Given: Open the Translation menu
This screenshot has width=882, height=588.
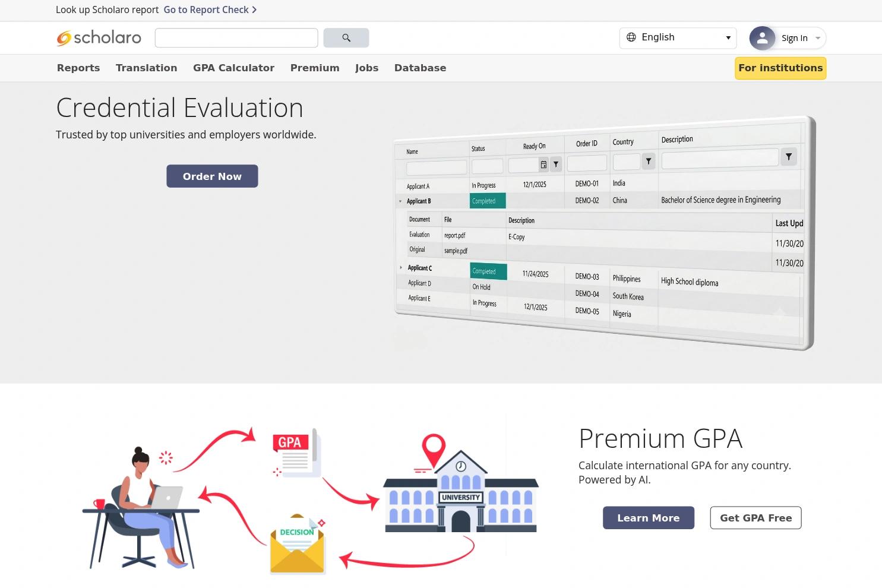Looking at the screenshot, I should [146, 68].
